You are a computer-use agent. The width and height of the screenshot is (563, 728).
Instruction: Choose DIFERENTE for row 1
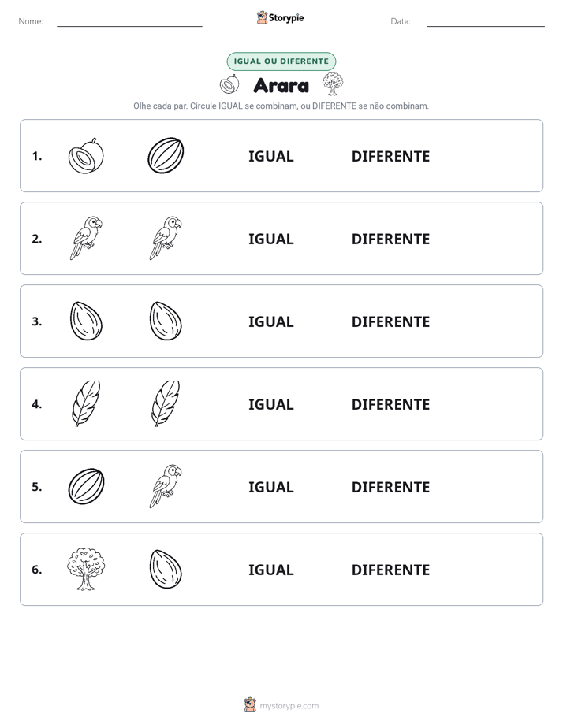(390, 157)
